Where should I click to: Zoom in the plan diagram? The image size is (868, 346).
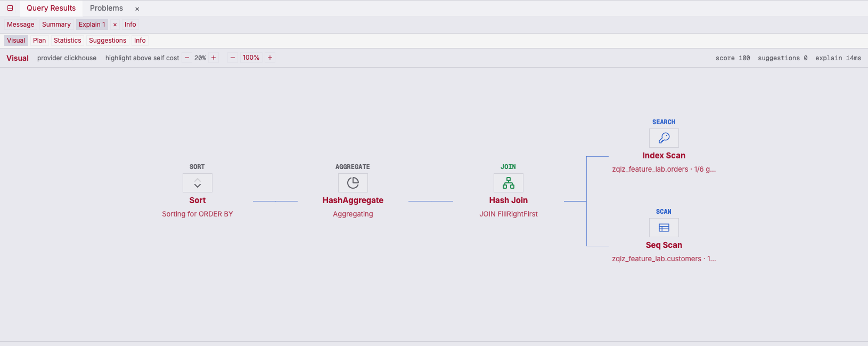[x=270, y=58]
